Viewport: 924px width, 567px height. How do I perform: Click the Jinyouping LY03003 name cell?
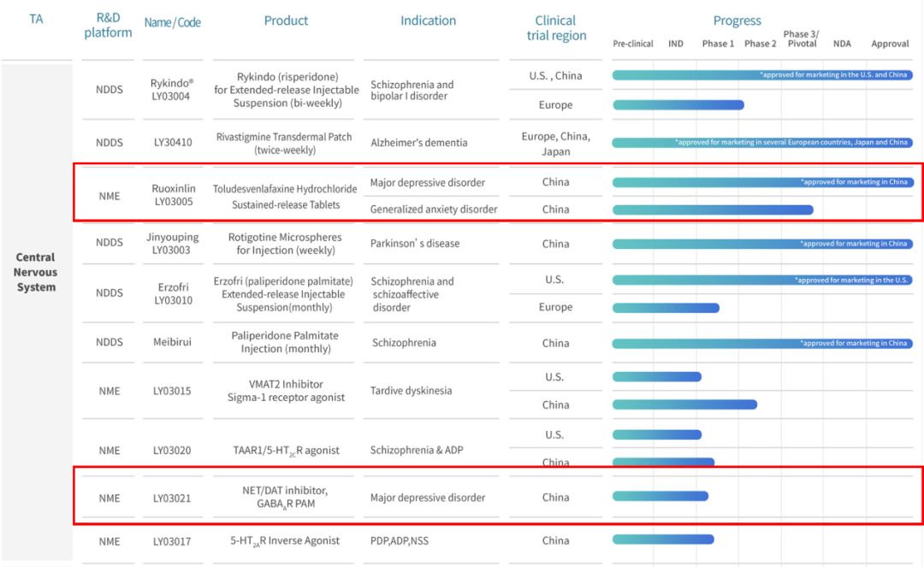[172, 244]
